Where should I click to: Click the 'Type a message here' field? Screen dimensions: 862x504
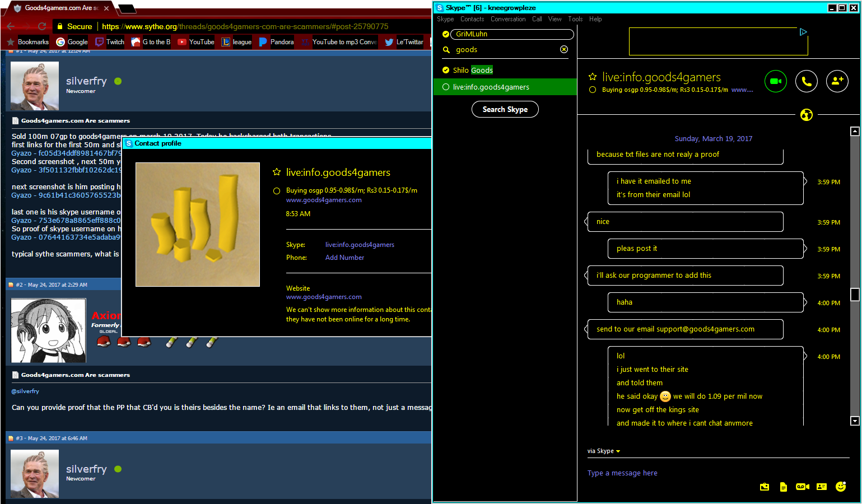717,473
